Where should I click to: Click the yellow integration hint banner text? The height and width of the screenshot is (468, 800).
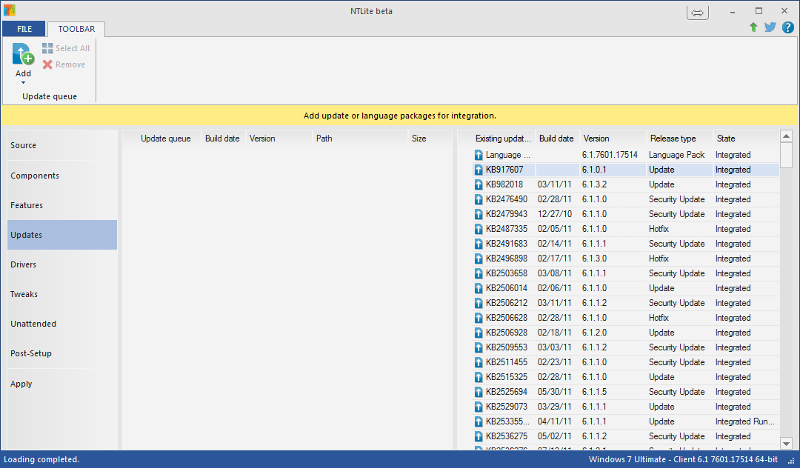pos(399,116)
